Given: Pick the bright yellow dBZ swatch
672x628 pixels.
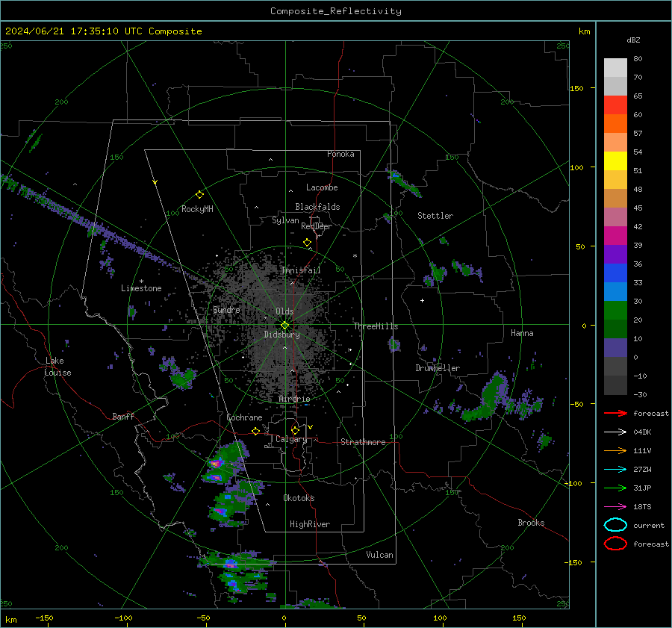Looking at the screenshot, I should point(615,161).
